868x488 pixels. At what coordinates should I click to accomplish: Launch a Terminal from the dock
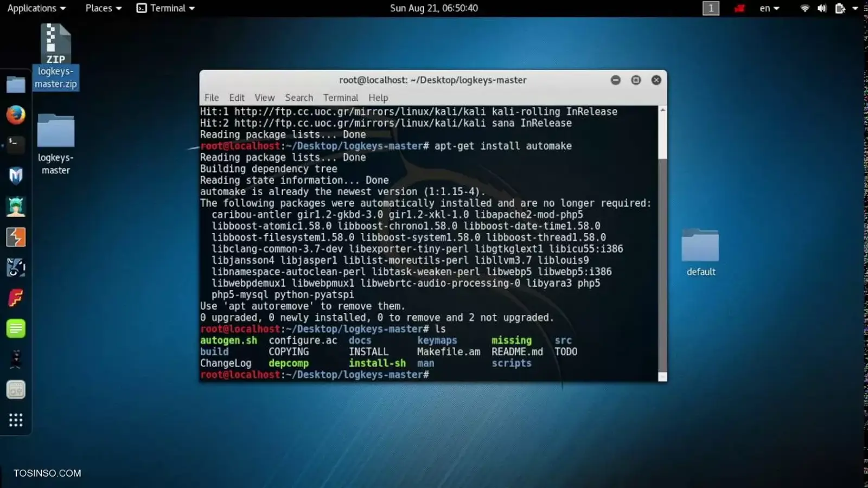click(16, 145)
